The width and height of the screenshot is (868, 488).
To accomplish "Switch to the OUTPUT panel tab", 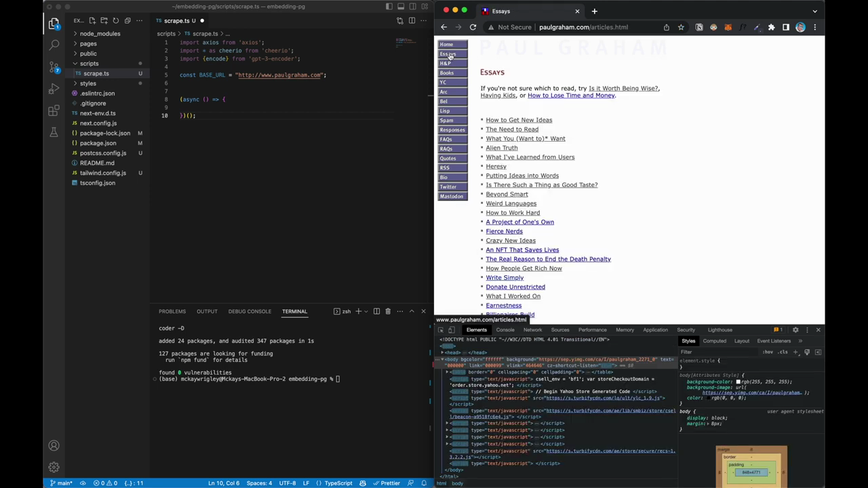I will click(x=207, y=311).
